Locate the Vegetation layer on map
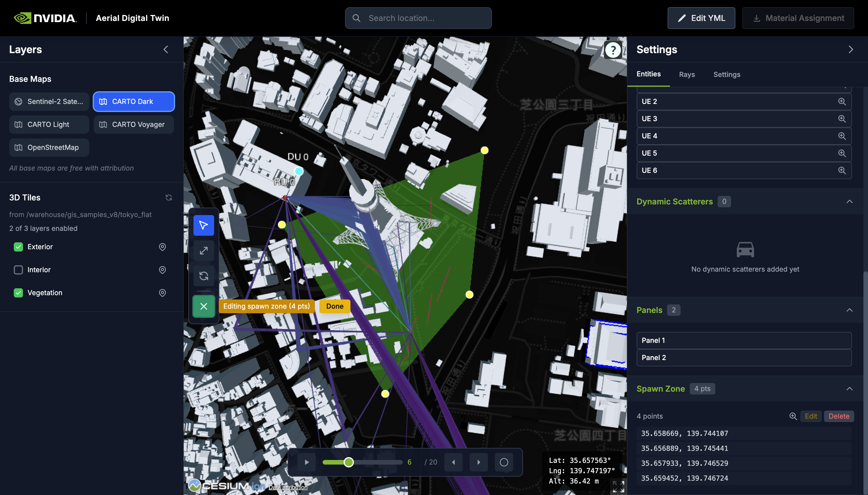Image resolution: width=868 pixels, height=495 pixels. pyautogui.click(x=162, y=293)
